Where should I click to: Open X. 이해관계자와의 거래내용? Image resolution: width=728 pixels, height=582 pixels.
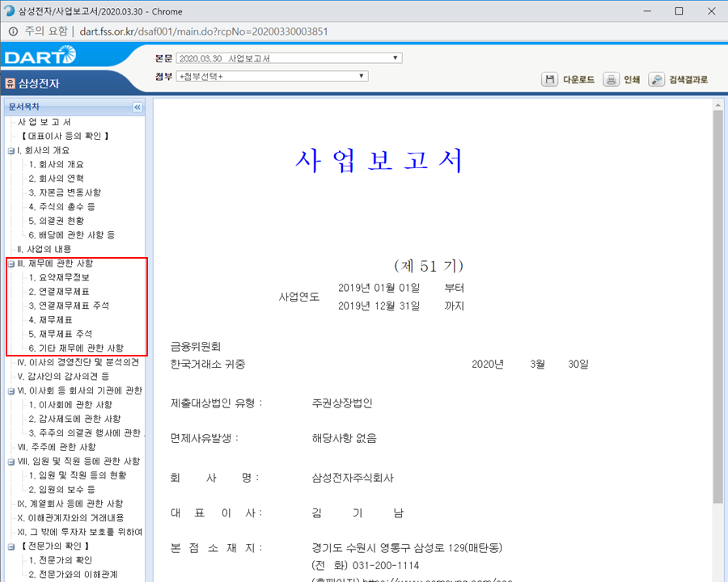pos(70,518)
